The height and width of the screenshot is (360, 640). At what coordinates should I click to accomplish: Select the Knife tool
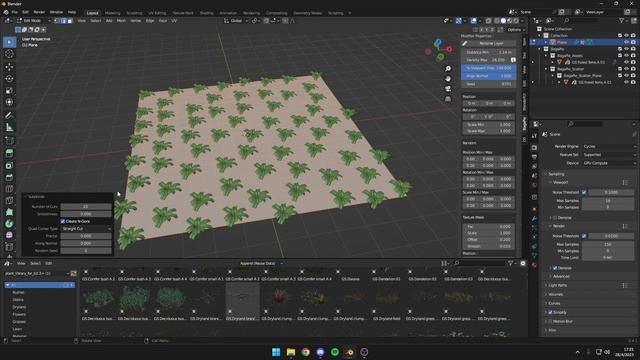tap(9, 200)
